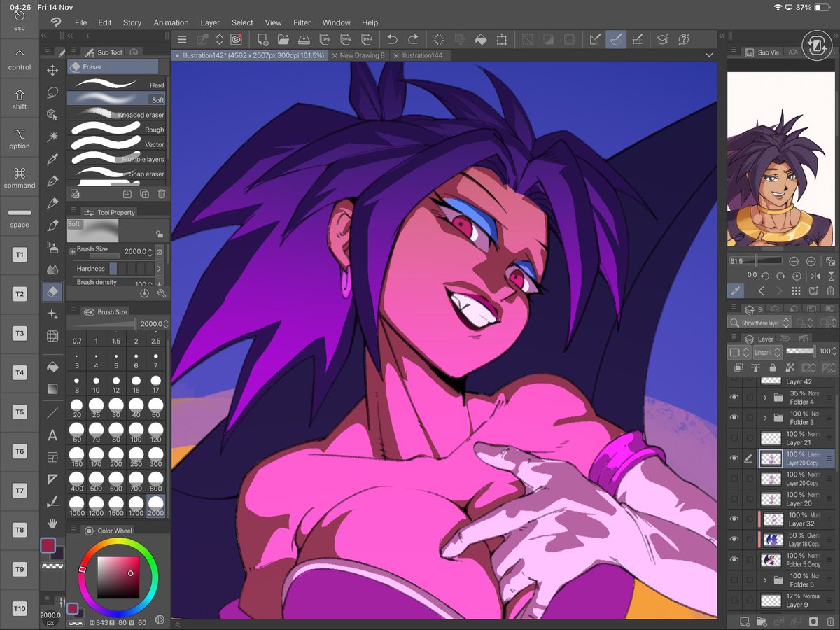Expand Brush Size options with plus icon
Viewport: 840px width, 630px height.
point(72,251)
